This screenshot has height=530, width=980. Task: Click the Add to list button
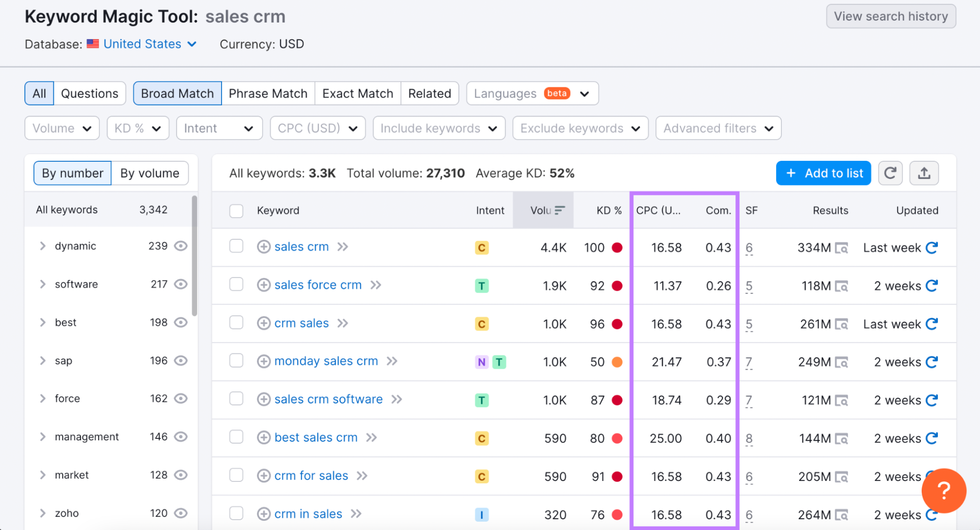tap(825, 173)
